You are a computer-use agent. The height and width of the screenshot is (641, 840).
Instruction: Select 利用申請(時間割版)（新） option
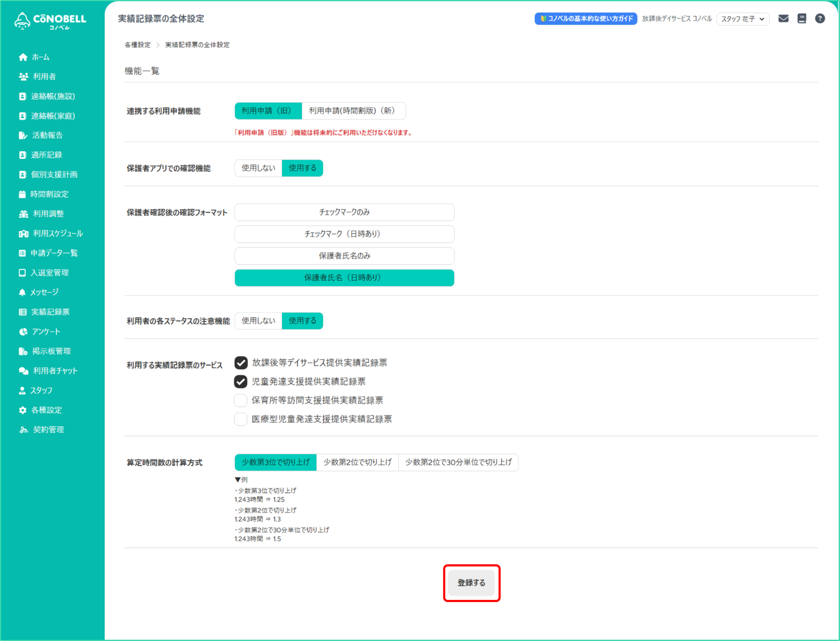coord(353,111)
